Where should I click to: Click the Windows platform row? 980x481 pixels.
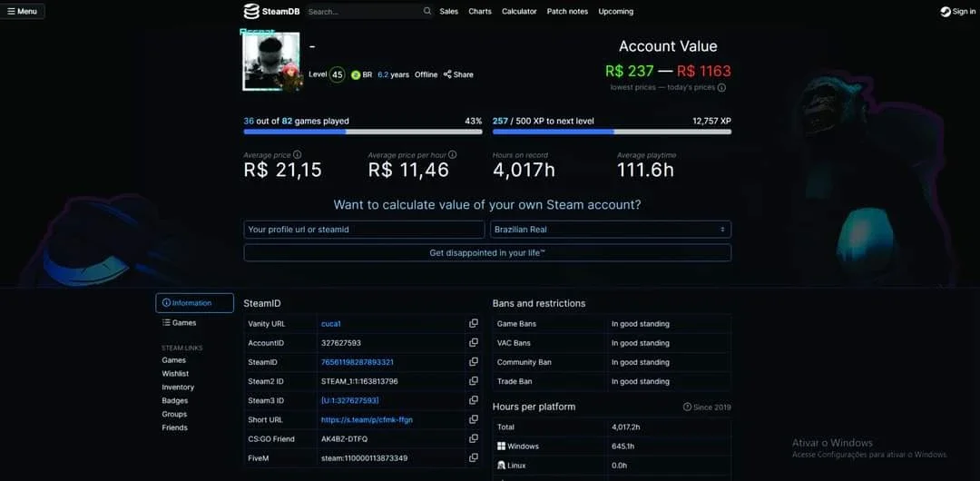tap(612, 447)
